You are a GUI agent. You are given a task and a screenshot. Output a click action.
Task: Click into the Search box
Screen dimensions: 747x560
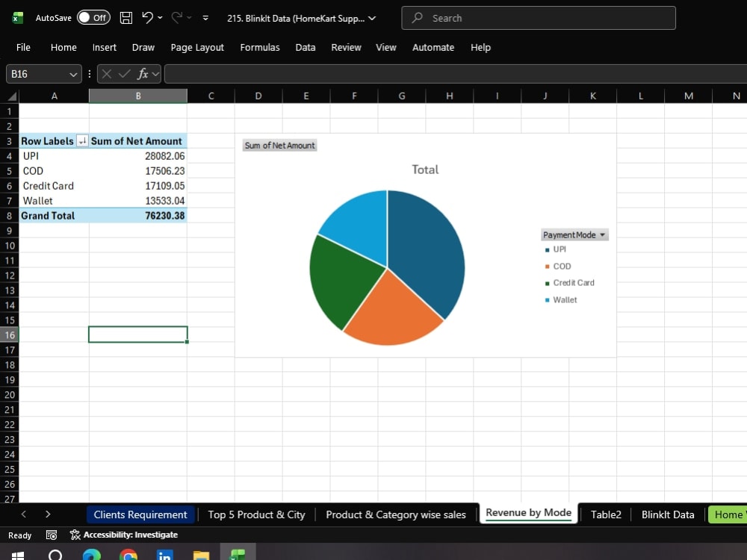click(x=539, y=18)
